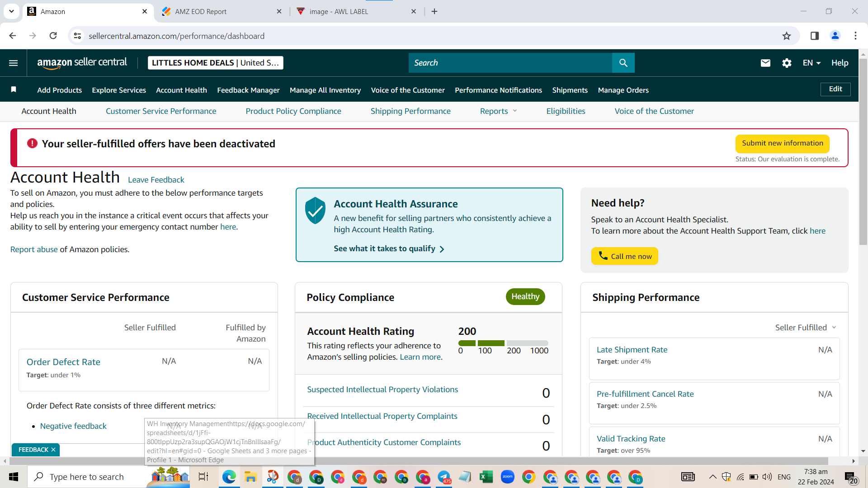Open the volume control in system tray
Viewport: 868px width, 488px height.
click(x=767, y=477)
